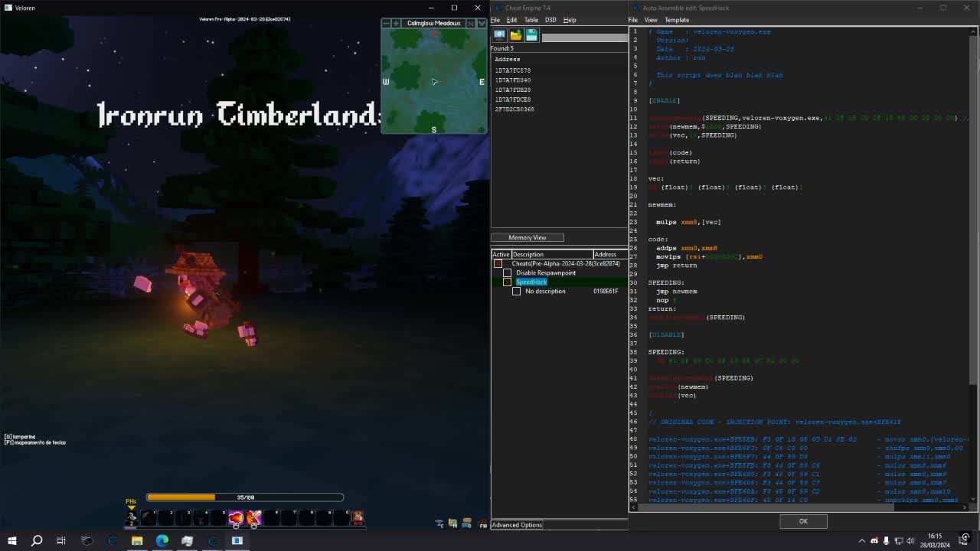Click the 35/80 health bar

pos(245,497)
